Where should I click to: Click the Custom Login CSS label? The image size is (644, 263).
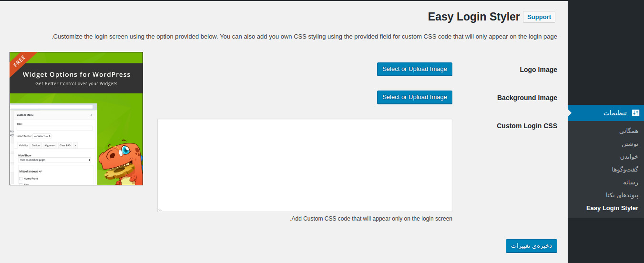click(x=527, y=126)
